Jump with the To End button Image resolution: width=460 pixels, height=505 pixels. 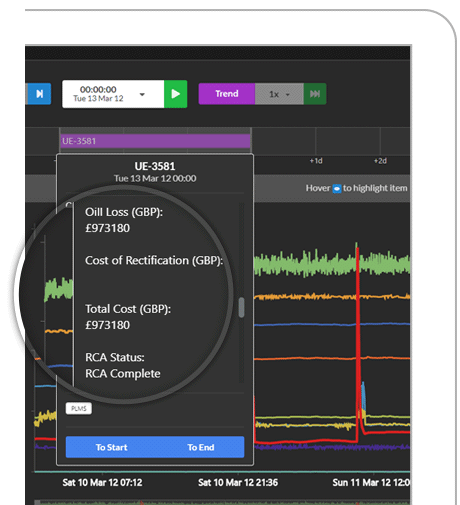pos(200,447)
